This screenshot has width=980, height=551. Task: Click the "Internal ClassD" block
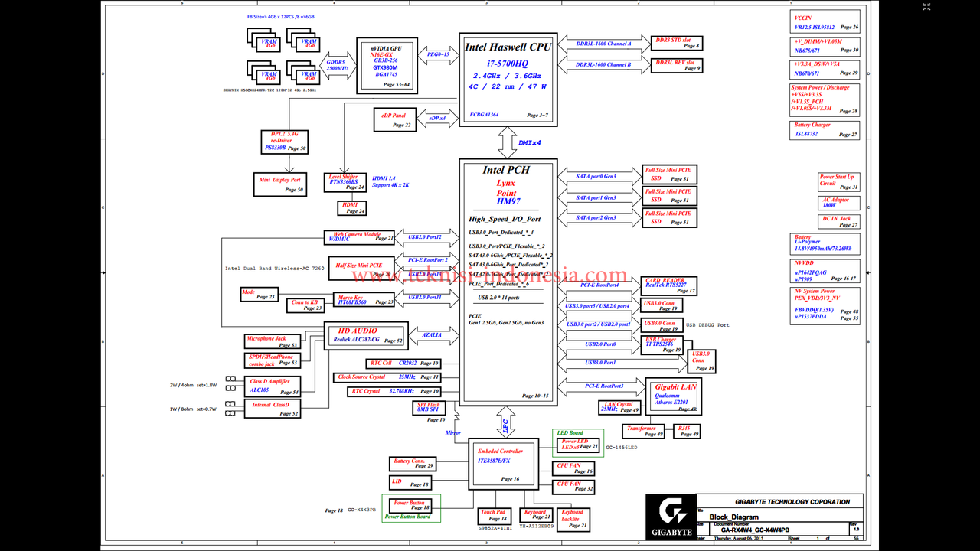(x=273, y=409)
